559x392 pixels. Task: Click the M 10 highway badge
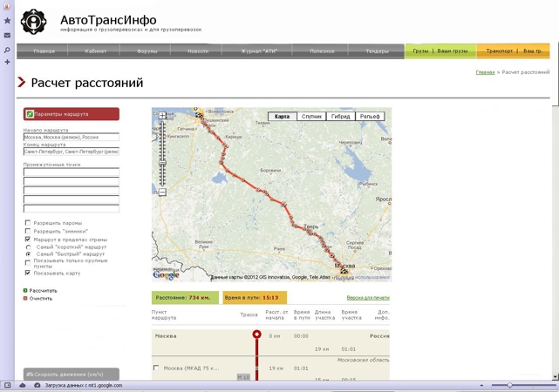tap(243, 377)
